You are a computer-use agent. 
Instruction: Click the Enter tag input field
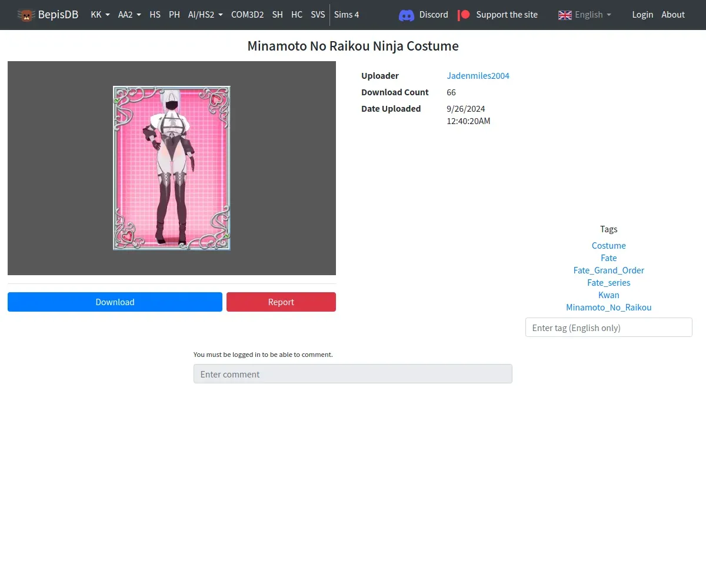tap(609, 328)
